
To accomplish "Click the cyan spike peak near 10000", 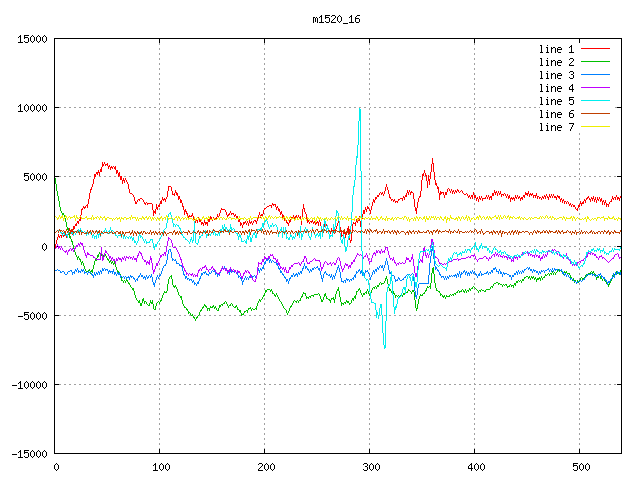I will coord(359,109).
